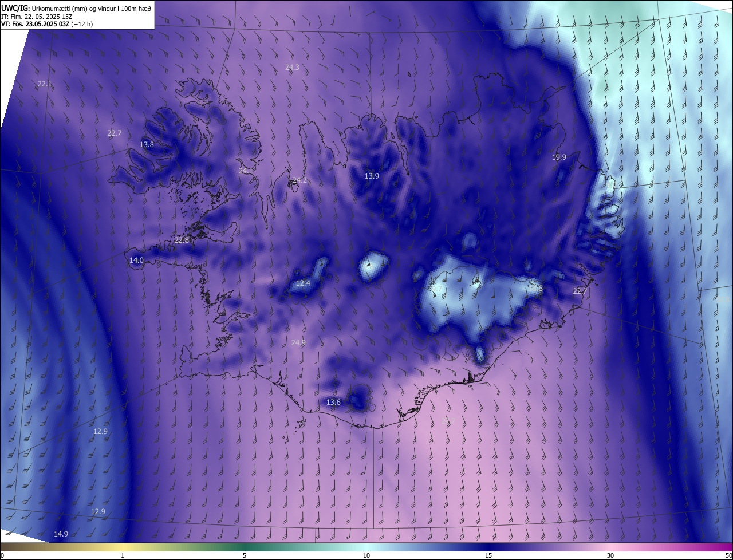This screenshot has width=733, height=560.
Task: Click the 13.6 value near the south coast
Action: [333, 402]
